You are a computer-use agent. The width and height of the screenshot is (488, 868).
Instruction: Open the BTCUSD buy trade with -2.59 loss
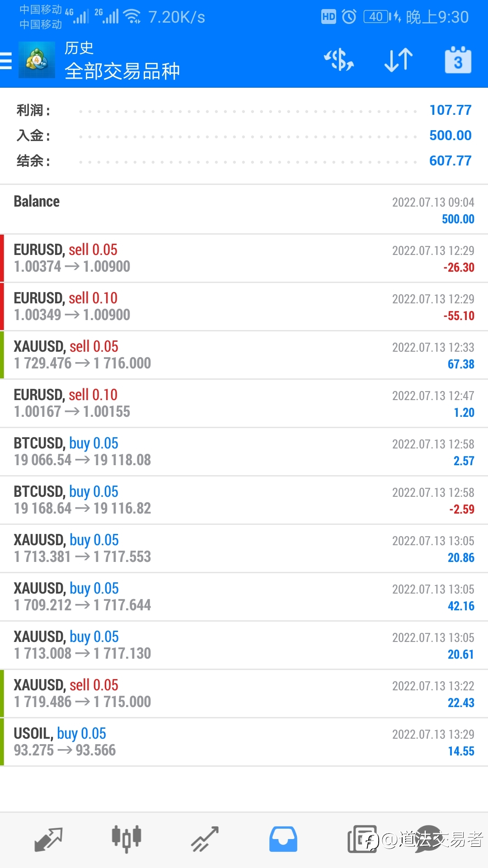244,500
